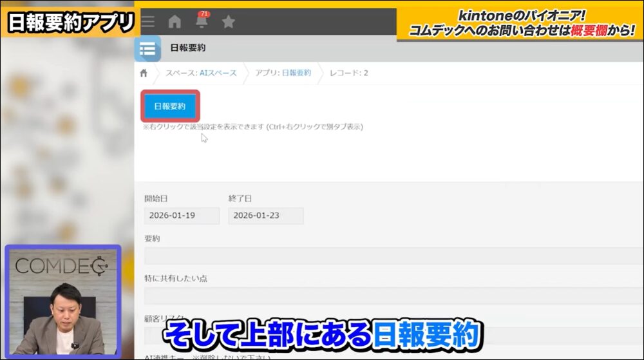The width and height of the screenshot is (644, 360).
Task: Select the レコード: 2 breadcrumb item
Action: pos(348,73)
